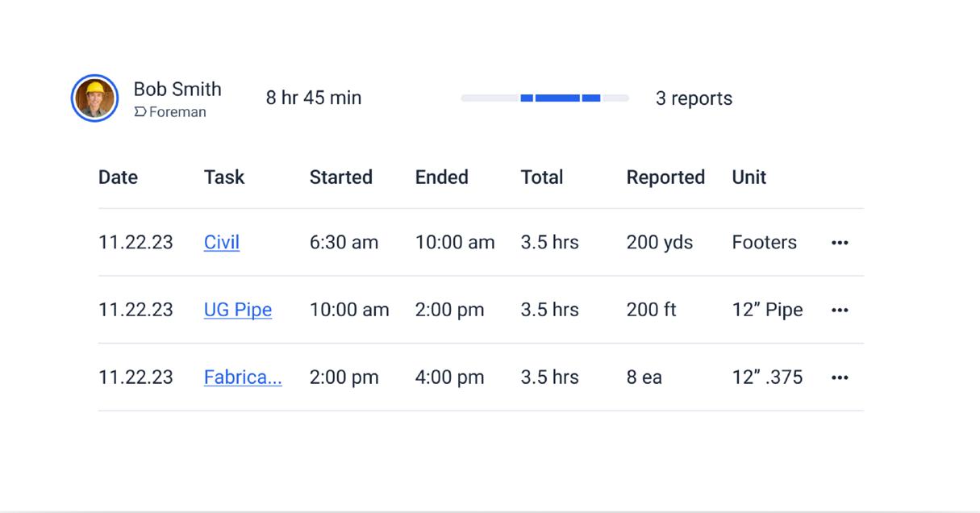Click the Total column header
The image size is (980, 513).
click(x=542, y=177)
